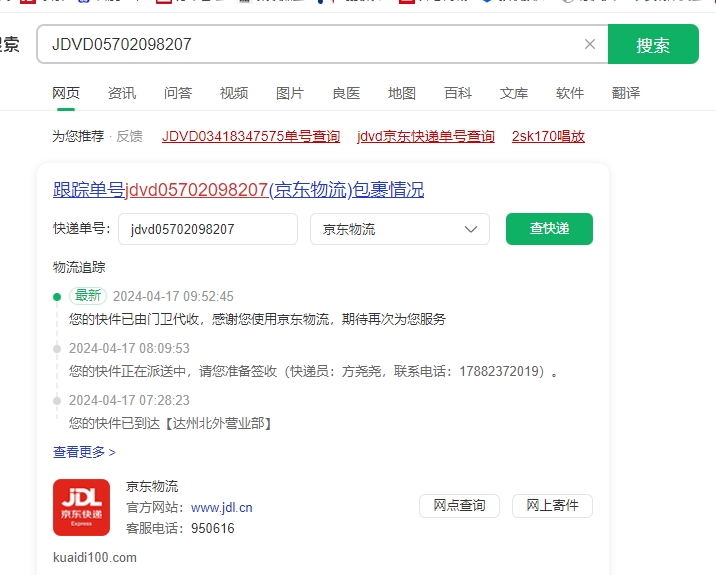The height and width of the screenshot is (575, 716).
Task: Click the 最新 latest badge
Action: 88,296
